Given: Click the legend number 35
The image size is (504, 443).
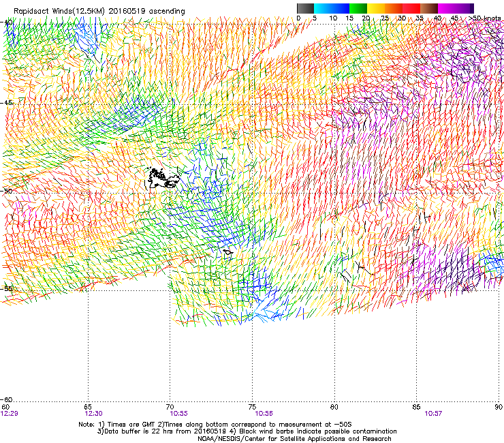Looking at the screenshot, I should [x=420, y=18].
